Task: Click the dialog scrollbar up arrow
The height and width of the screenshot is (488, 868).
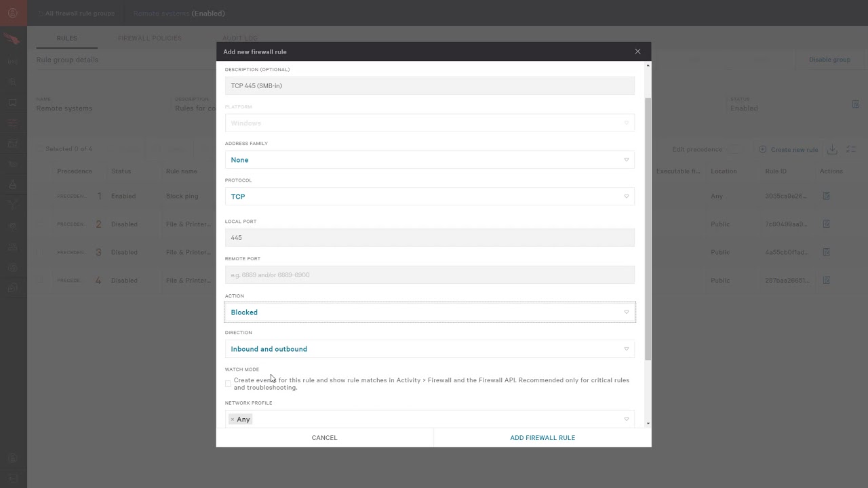Action: point(648,65)
